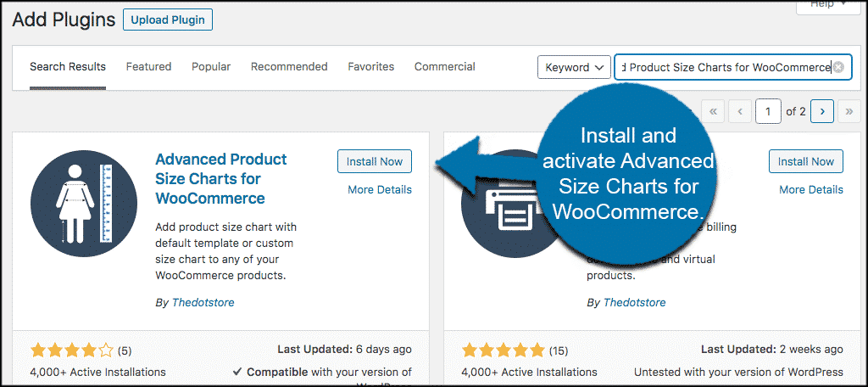Select the Recommended tab
Screen dimensions: 868x387
pos(289,67)
